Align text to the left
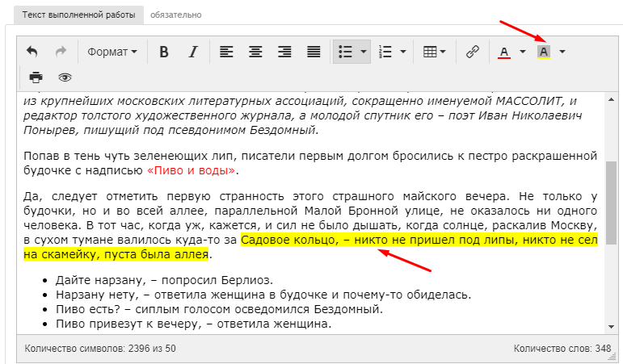 click(x=226, y=52)
